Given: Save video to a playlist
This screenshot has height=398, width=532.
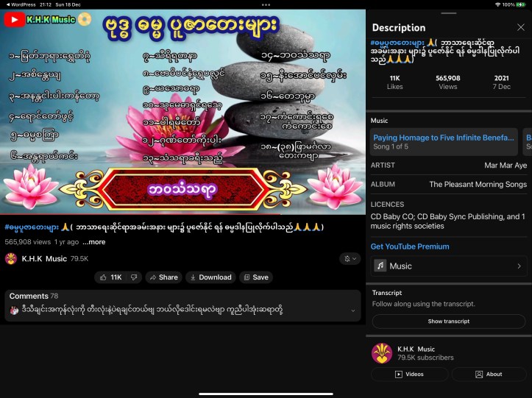Looking at the screenshot, I should pos(256,277).
